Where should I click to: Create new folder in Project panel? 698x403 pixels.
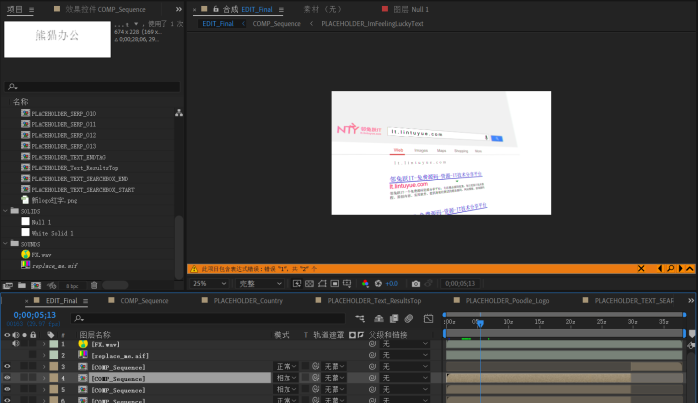point(23,285)
